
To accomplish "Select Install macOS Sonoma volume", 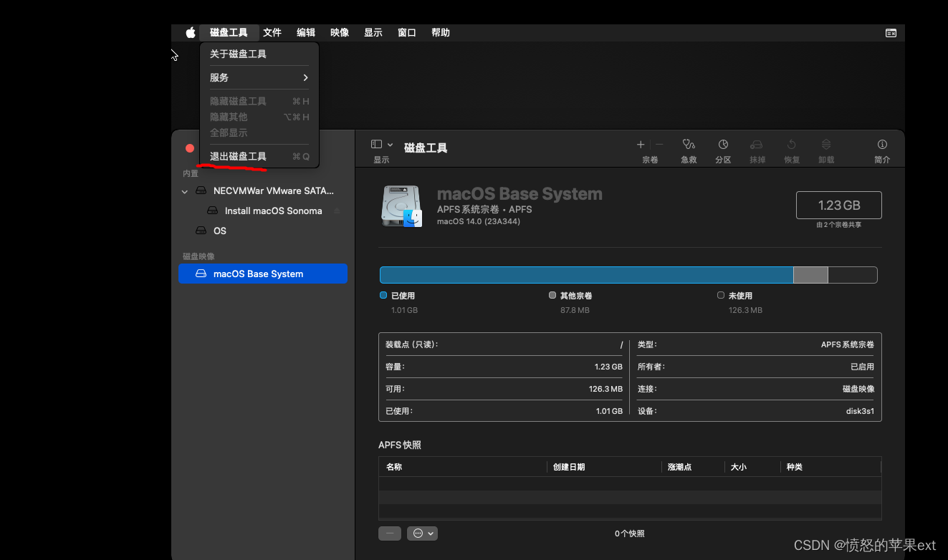I will [x=263, y=211].
